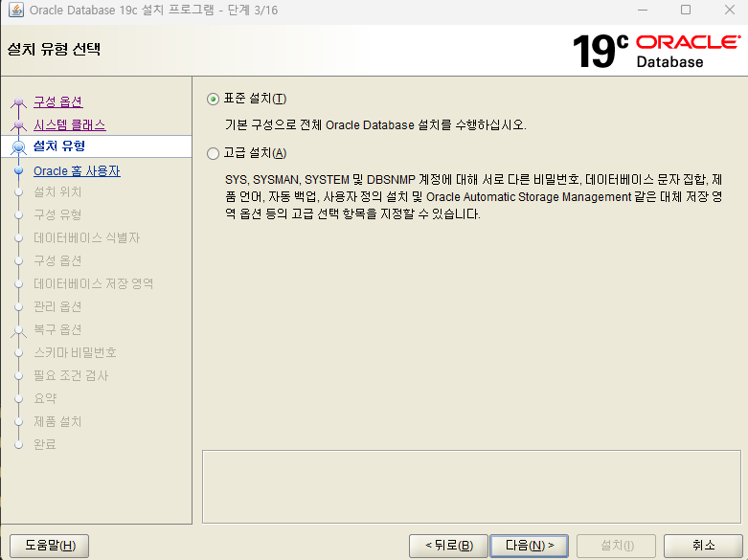Click the Oracle Database 19c logo

(656, 51)
